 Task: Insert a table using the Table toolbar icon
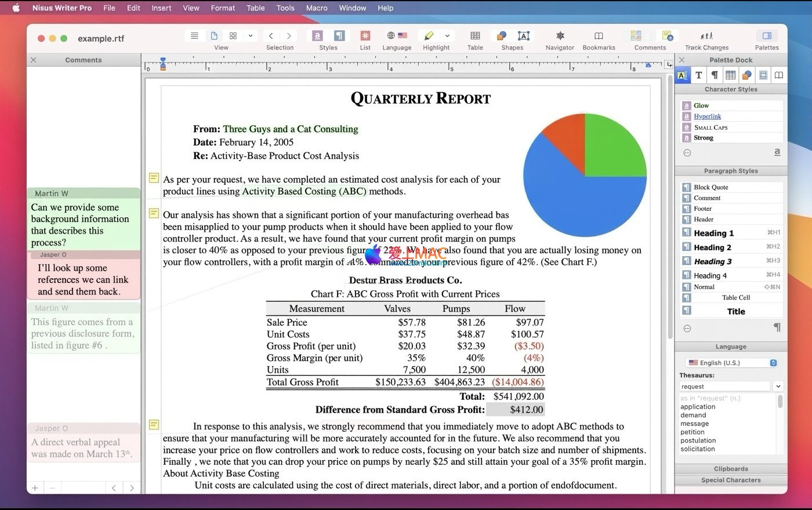[x=475, y=36]
